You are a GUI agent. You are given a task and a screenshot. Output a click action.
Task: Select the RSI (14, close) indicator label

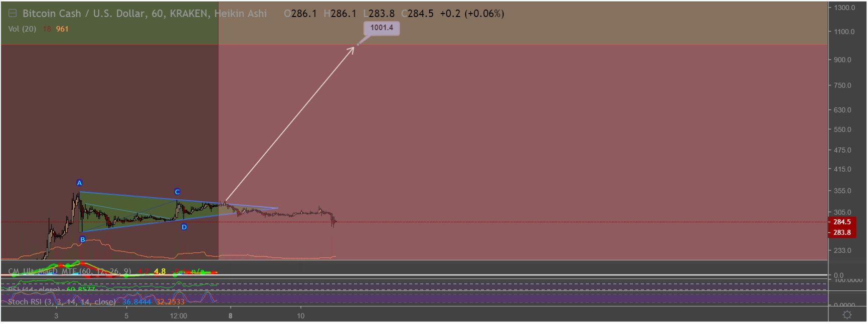(x=51, y=289)
